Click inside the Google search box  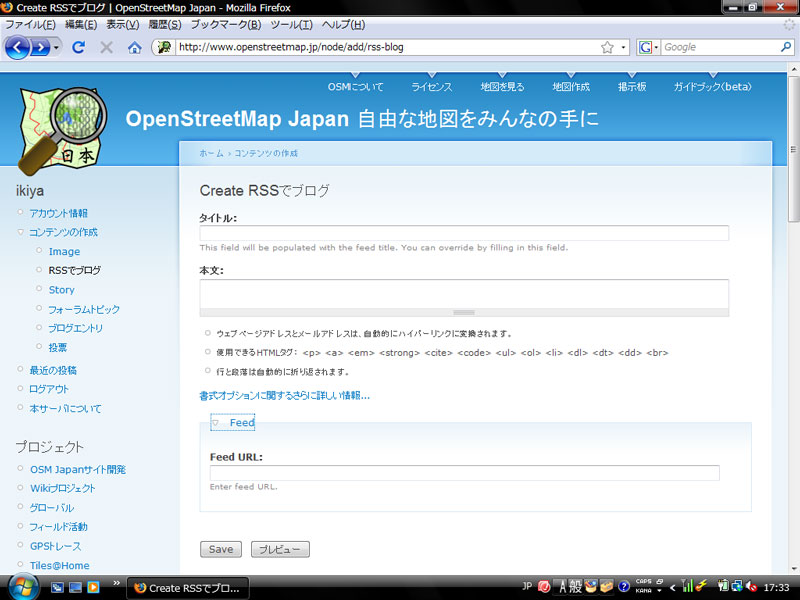click(720, 47)
